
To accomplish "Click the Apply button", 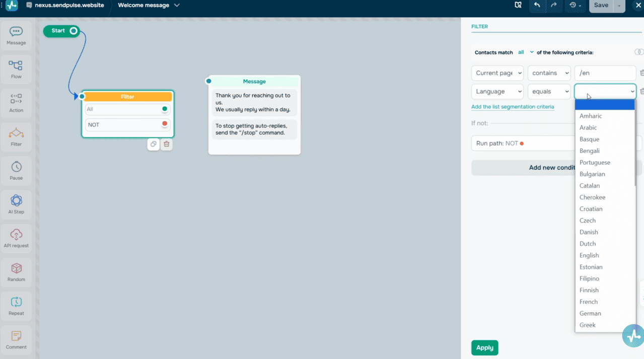I will pyautogui.click(x=485, y=347).
